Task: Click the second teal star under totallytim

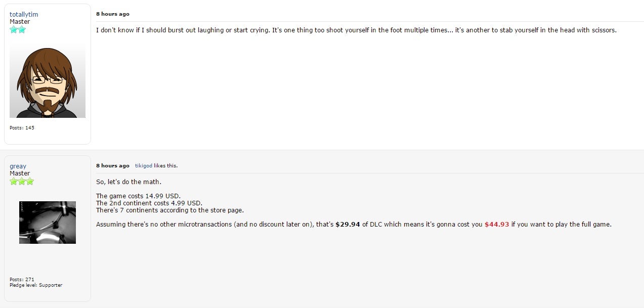Action: [22, 30]
